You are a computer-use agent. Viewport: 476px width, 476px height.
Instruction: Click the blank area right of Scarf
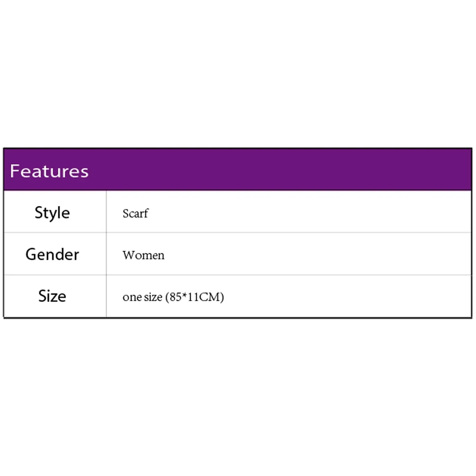tap(301, 213)
